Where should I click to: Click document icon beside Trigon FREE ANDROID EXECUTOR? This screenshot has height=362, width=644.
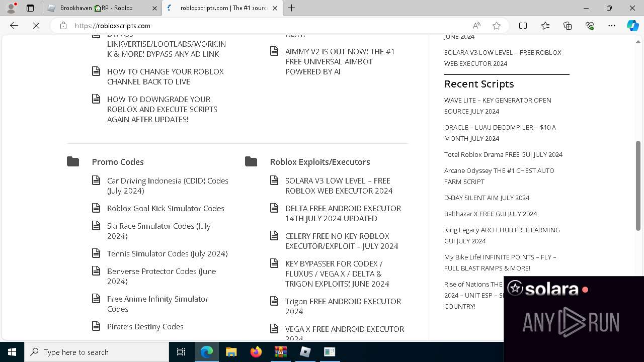(274, 301)
